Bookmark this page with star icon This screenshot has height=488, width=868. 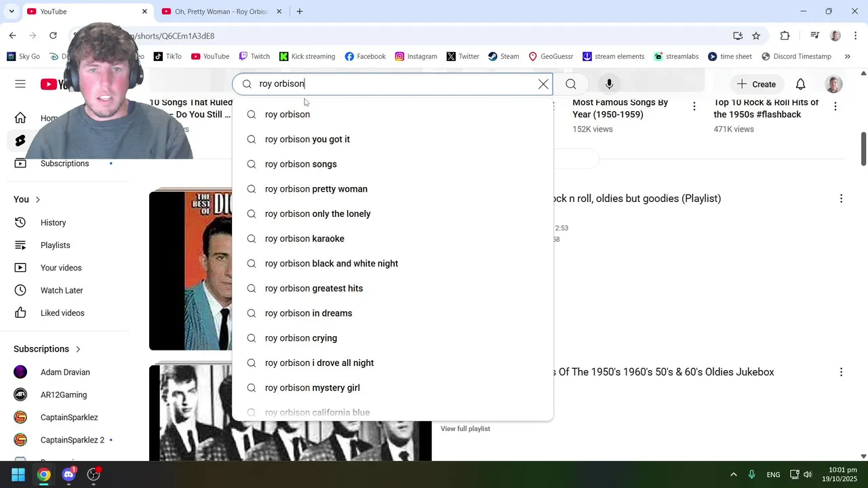coord(756,36)
